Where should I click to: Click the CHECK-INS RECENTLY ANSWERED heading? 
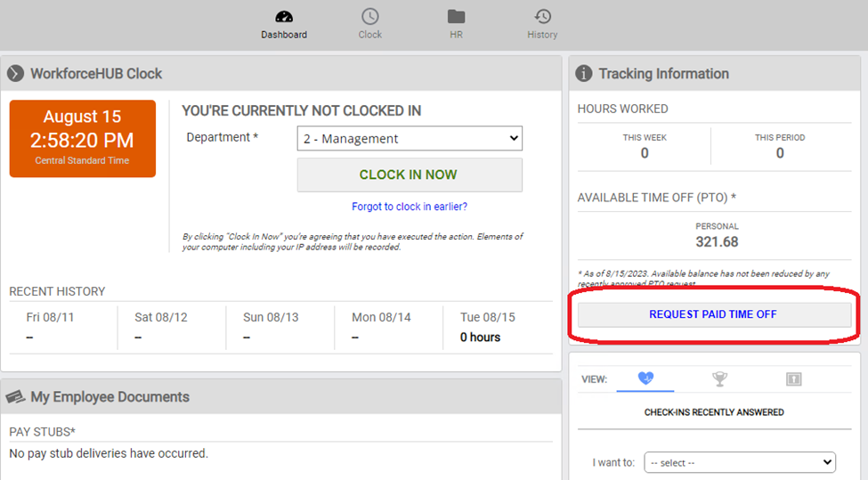coord(714,412)
